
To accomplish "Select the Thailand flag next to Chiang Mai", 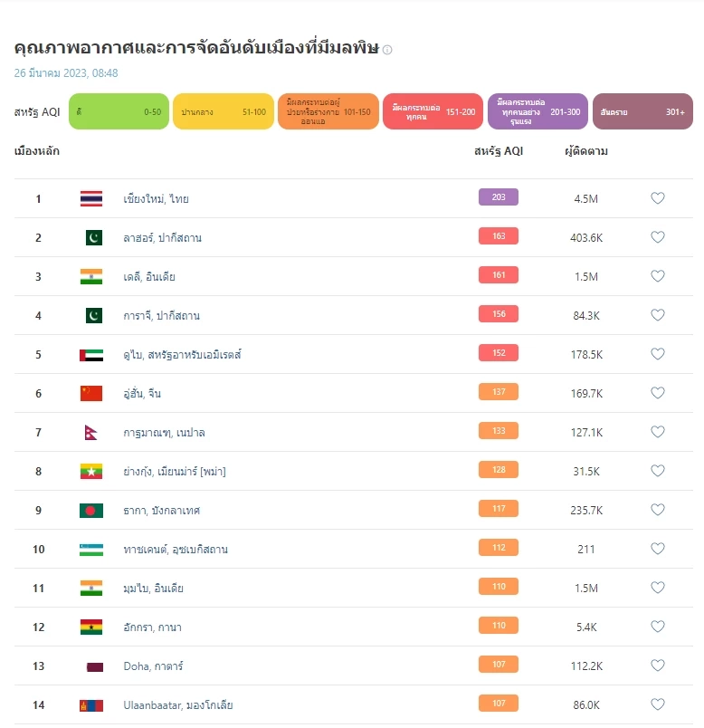I will tap(91, 197).
